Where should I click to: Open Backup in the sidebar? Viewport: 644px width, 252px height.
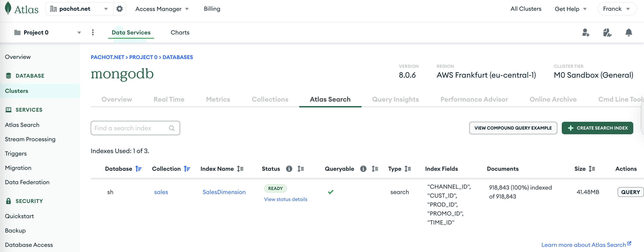tap(15, 231)
